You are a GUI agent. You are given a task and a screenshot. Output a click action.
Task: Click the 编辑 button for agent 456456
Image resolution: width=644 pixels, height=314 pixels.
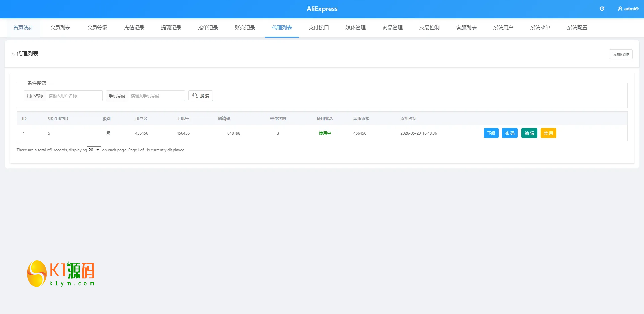[529, 133]
